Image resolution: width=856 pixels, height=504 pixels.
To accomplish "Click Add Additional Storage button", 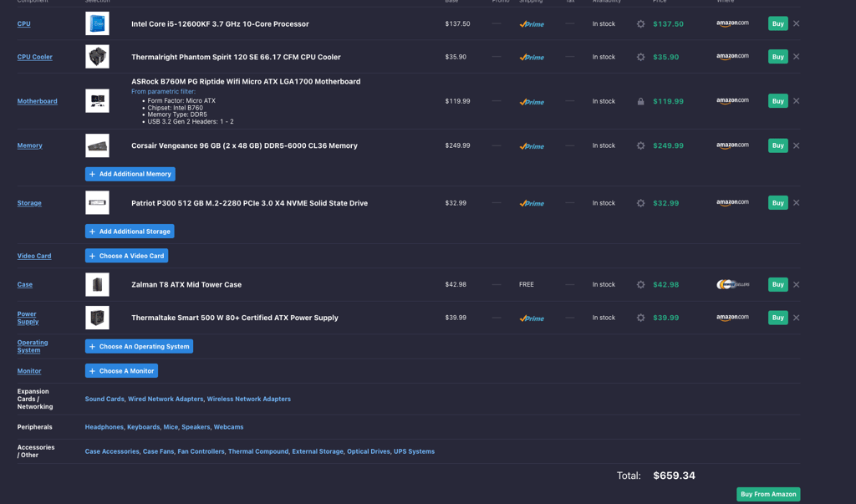I will (x=130, y=232).
